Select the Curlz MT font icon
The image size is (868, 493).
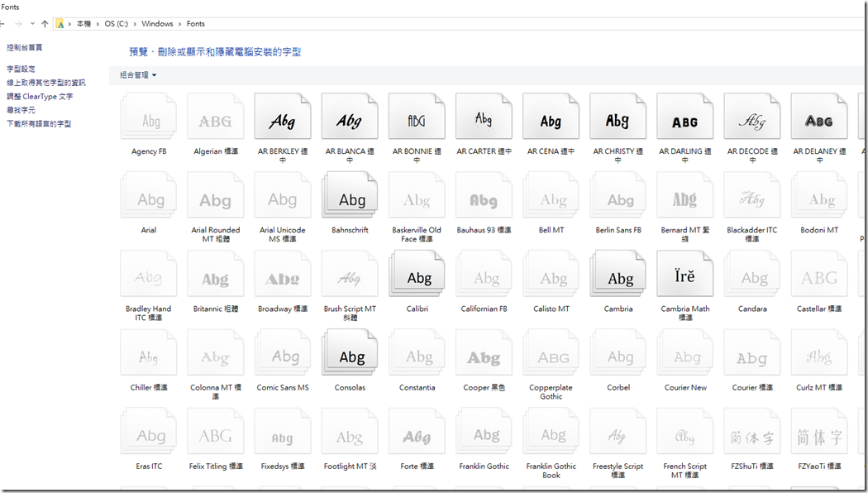pos(819,352)
